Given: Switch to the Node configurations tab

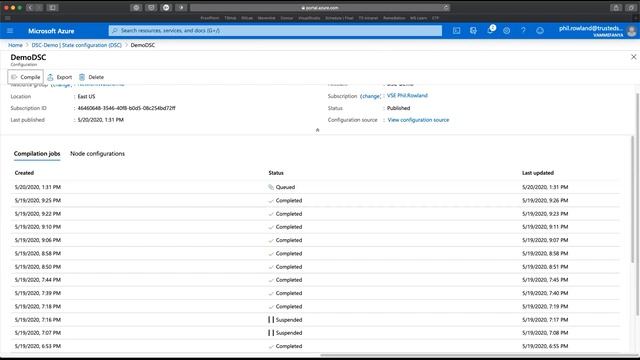Looking at the screenshot, I should [97, 153].
